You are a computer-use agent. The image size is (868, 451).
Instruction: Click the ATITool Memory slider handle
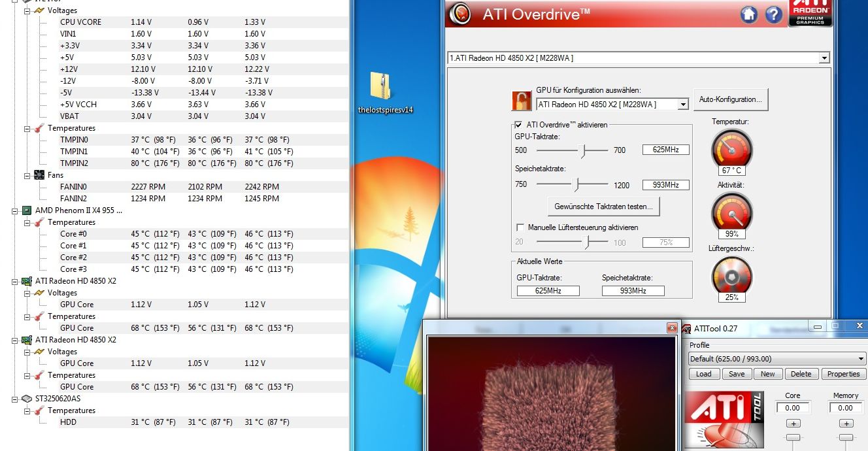tap(846, 437)
